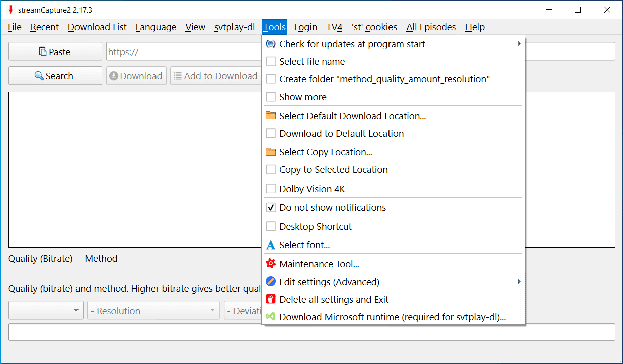Click the folder icon for Default Download Location

pos(271,116)
